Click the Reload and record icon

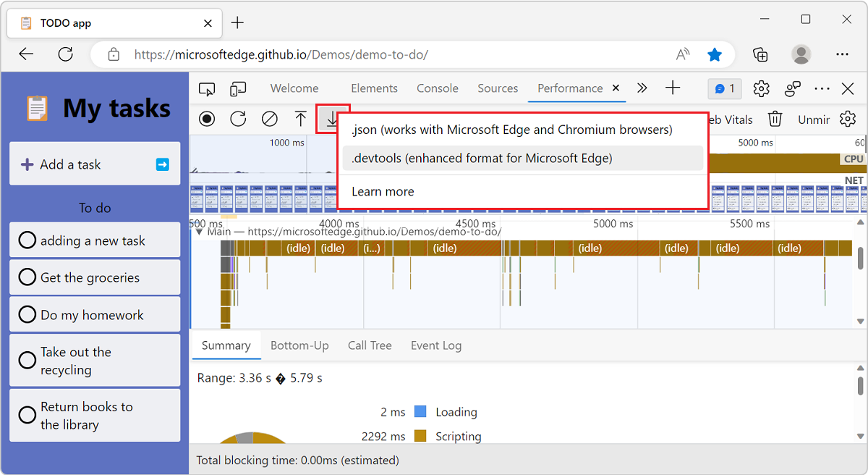(238, 119)
